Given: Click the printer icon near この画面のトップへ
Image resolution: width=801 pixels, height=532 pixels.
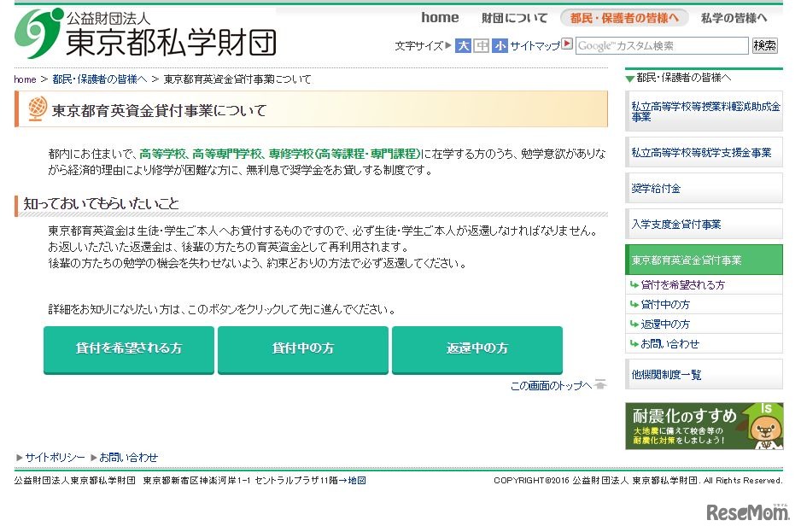Looking at the screenshot, I should tap(600, 384).
